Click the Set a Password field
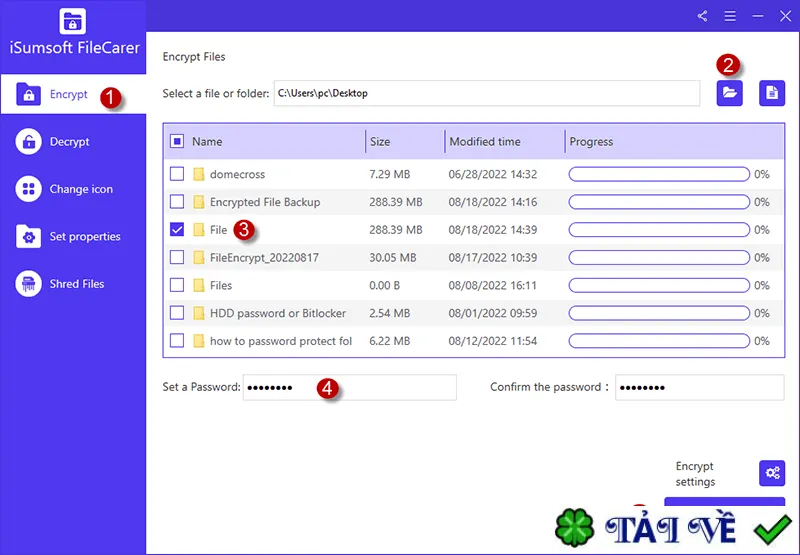The height and width of the screenshot is (555, 800). (349, 388)
